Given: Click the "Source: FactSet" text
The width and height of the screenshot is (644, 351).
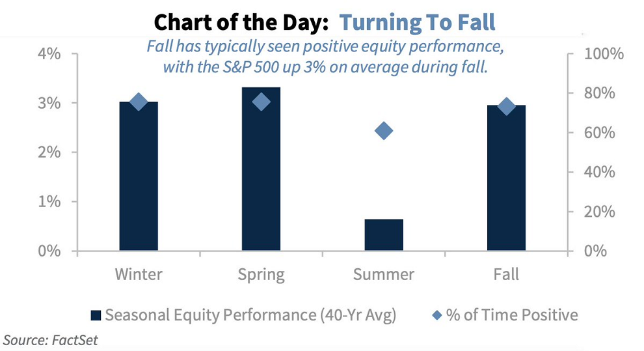Looking at the screenshot, I should [x=49, y=339].
